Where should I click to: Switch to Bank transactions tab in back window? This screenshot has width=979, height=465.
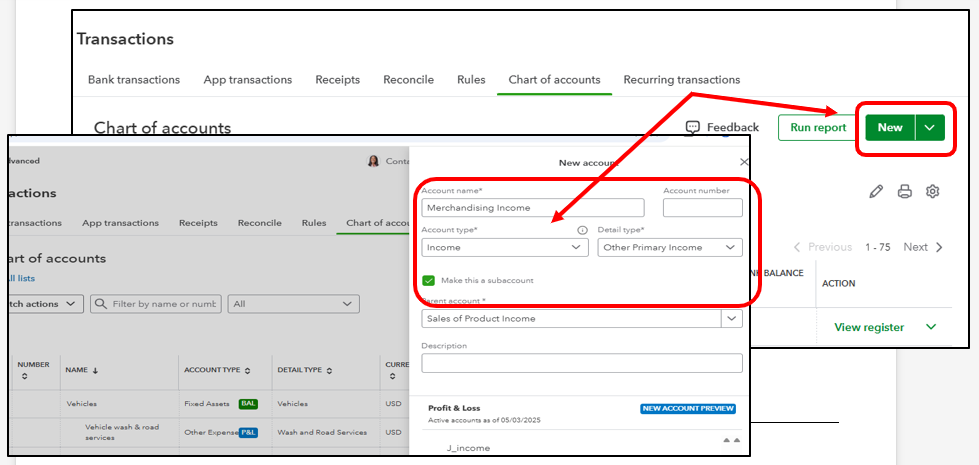[134, 80]
